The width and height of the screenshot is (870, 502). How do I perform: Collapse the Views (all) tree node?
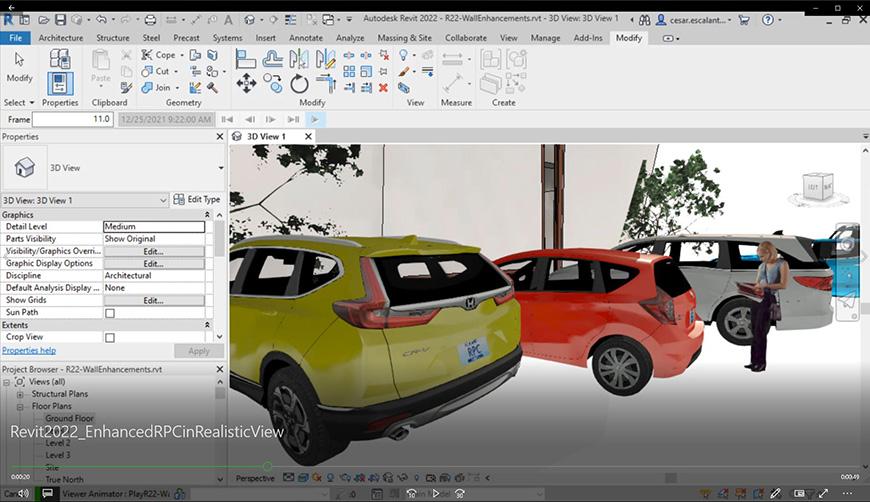(7, 382)
